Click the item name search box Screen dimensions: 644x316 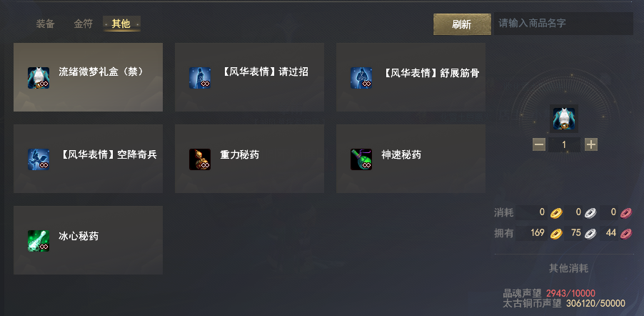(563, 24)
